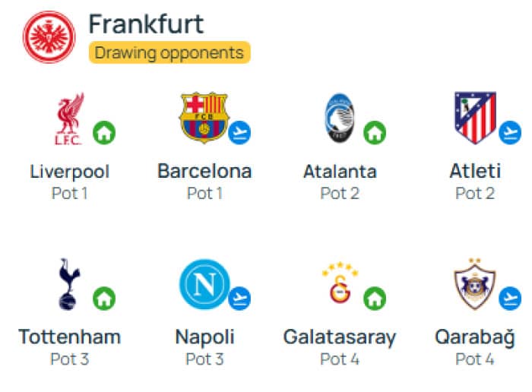Viewport: 532px width, 392px height.
Task: Click the green home icon beside Liverpool
Action: [x=104, y=133]
